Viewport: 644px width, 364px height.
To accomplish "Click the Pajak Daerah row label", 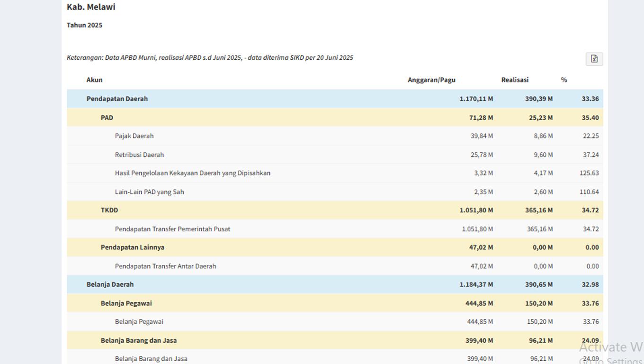I will click(134, 136).
